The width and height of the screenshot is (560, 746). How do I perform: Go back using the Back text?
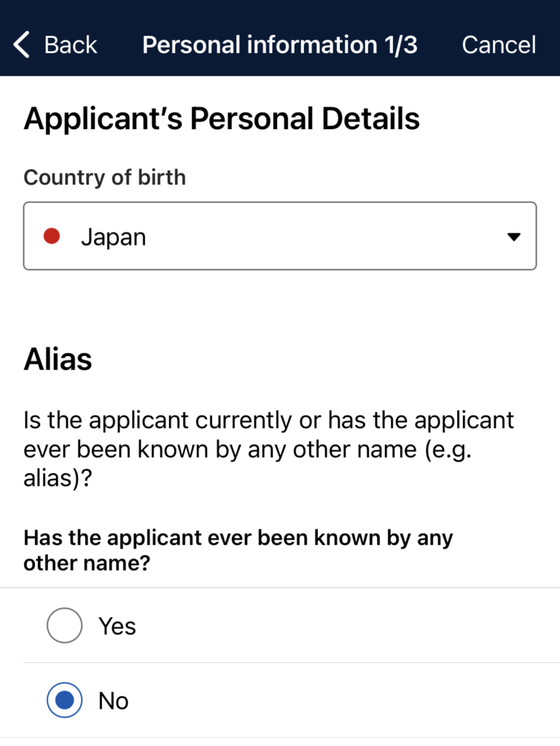click(70, 44)
